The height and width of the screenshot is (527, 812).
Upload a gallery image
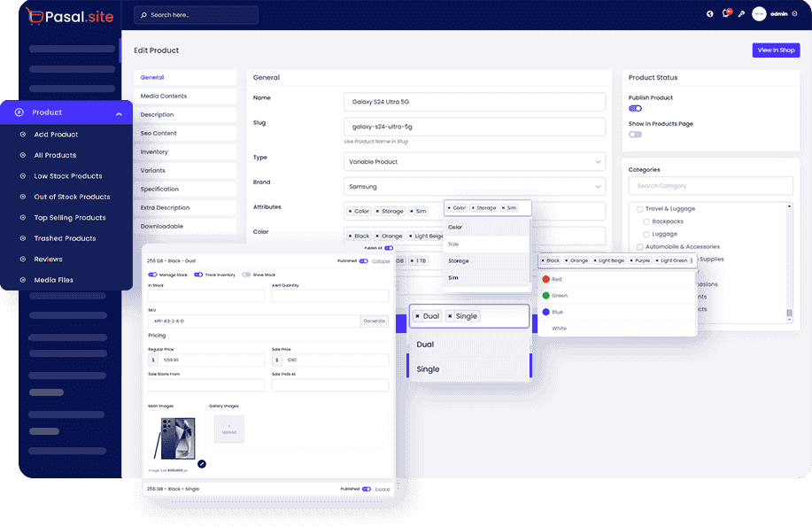(x=228, y=429)
